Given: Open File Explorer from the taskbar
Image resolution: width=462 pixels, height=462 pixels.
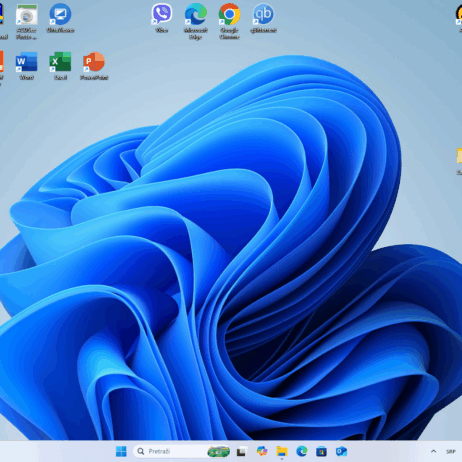Looking at the screenshot, I should [282, 451].
